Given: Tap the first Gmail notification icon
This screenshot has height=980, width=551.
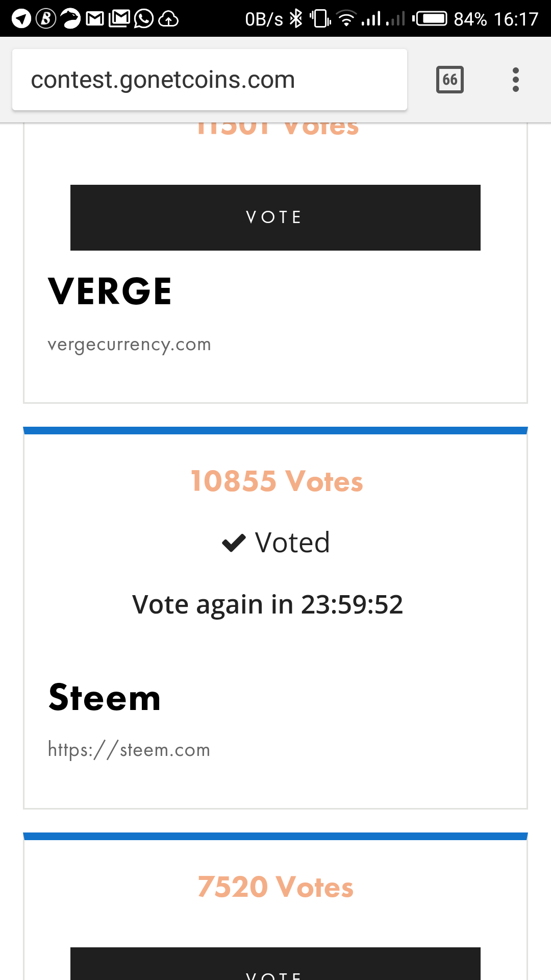Looking at the screenshot, I should tap(95, 19).
